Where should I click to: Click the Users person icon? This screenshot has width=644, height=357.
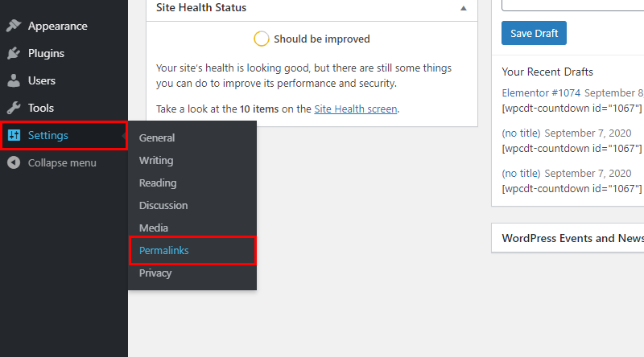click(14, 80)
